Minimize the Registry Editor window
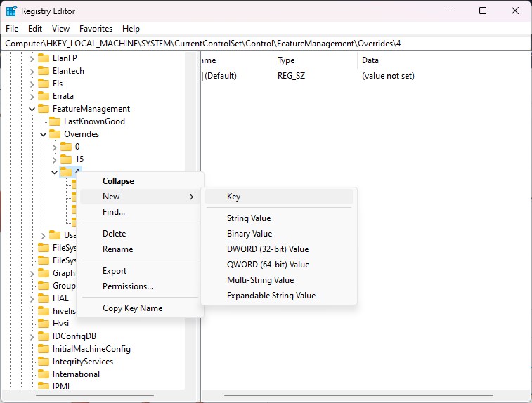 (451, 11)
